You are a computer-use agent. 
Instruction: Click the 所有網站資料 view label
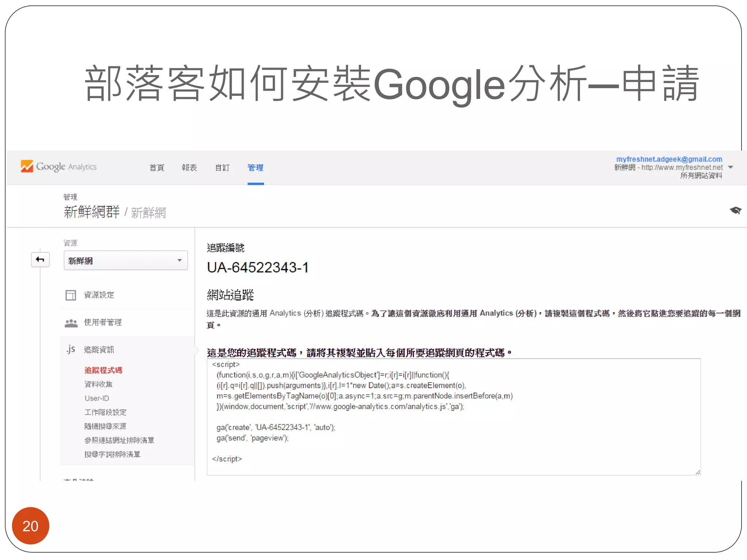[701, 175]
